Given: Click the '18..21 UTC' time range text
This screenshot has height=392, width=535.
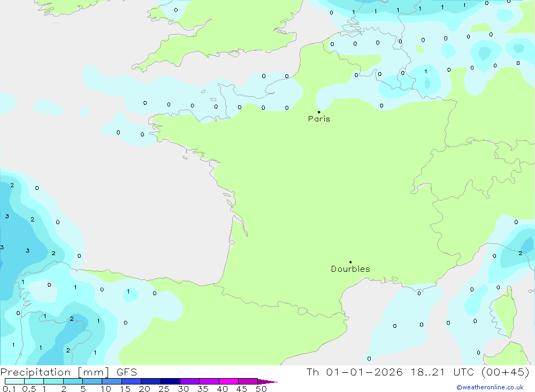Looking at the screenshot, I should 442,372.
